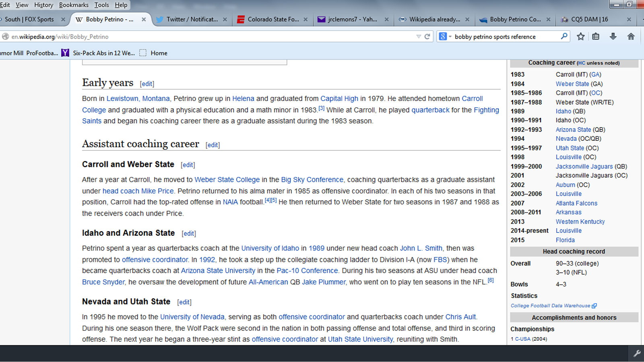Open College Football Data Warehouse external link
The height and width of the screenshot is (362, 644).
coord(553,306)
